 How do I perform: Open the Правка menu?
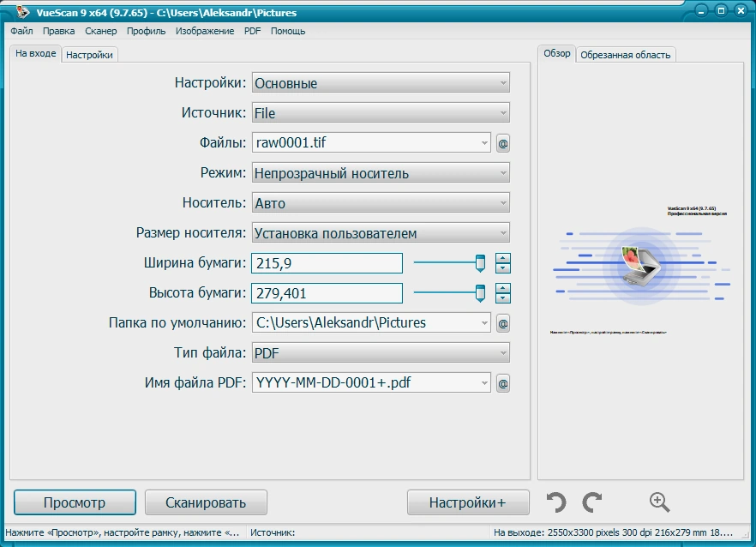(59, 31)
